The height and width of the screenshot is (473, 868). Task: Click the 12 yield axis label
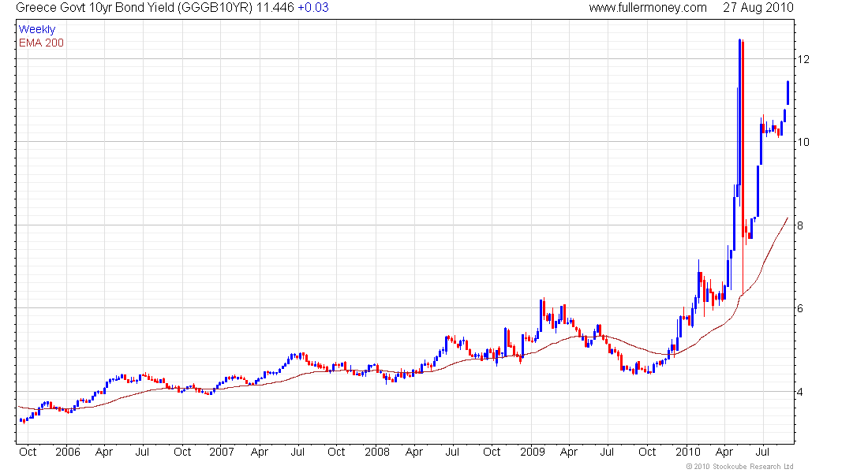coord(804,60)
